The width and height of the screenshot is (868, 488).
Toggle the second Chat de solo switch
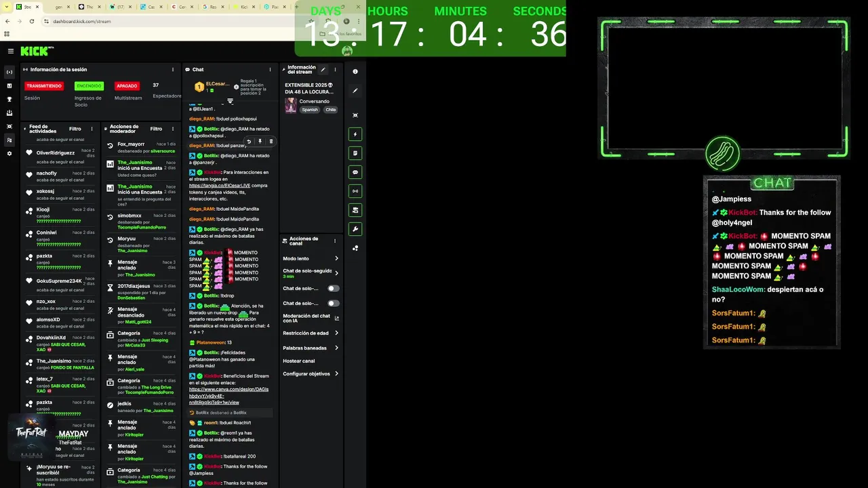coord(334,303)
